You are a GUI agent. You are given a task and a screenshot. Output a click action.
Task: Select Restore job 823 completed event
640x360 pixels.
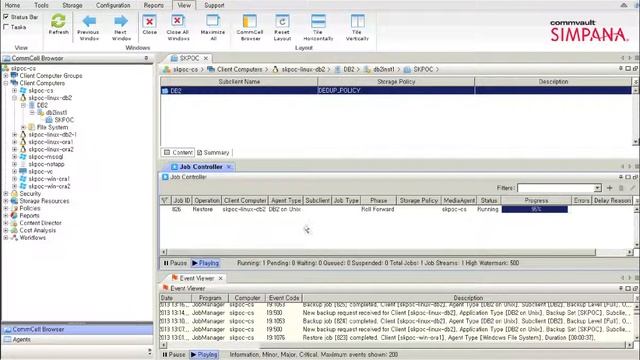[x=395, y=338]
